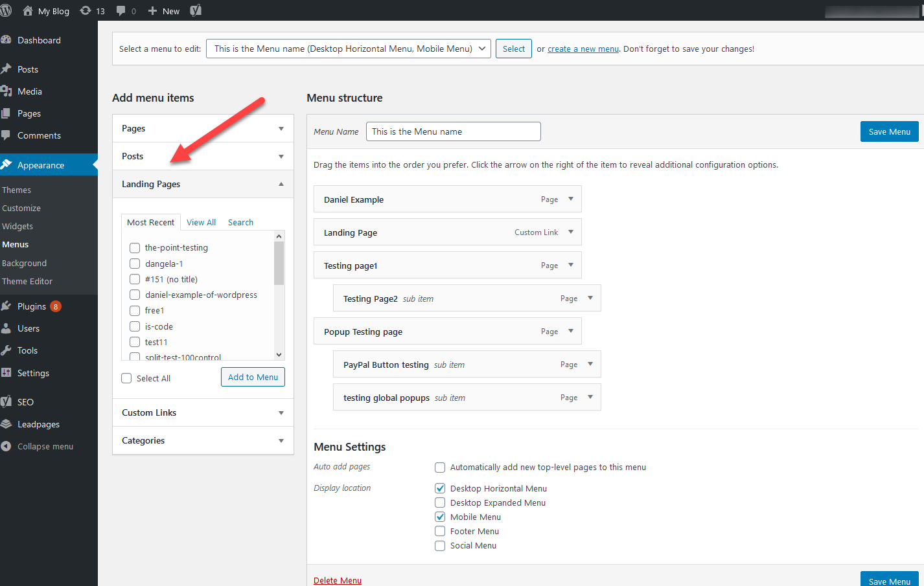Click the Users person icon
Screen dimensions: 924x586
(6, 328)
